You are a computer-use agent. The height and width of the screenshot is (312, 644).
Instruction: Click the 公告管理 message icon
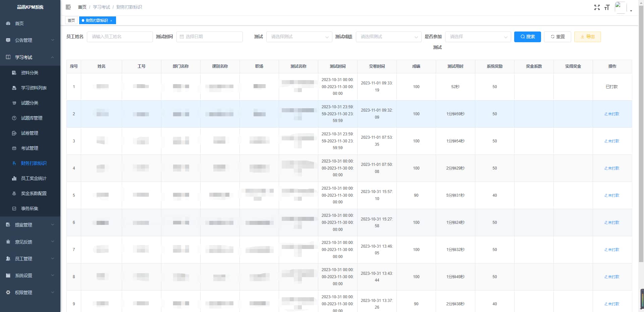click(8, 40)
